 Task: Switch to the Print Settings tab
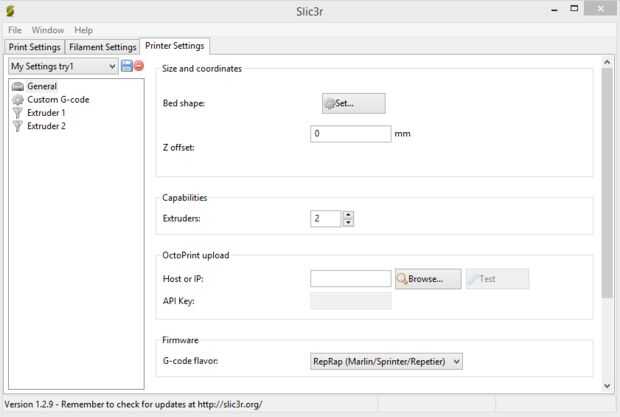click(x=34, y=47)
